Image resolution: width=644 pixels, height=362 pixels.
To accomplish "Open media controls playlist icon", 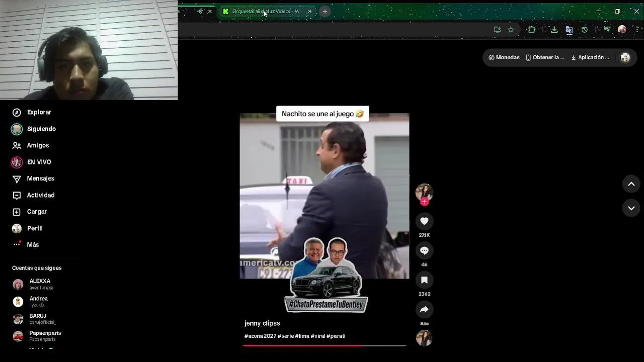I will (x=607, y=30).
